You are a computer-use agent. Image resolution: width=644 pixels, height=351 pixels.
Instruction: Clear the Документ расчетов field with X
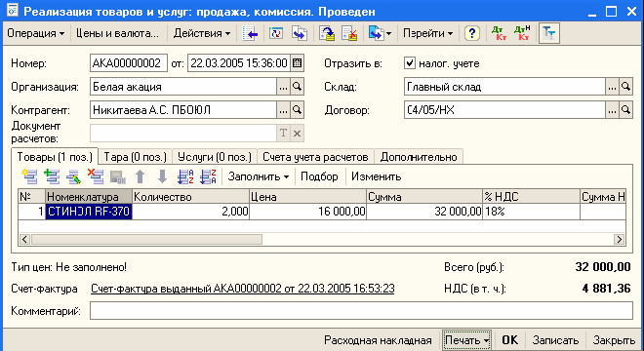pyautogui.click(x=297, y=134)
